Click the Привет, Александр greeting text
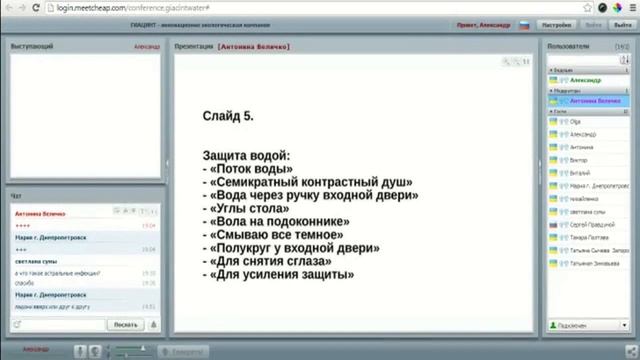This screenshot has height=360, width=640. (x=483, y=25)
